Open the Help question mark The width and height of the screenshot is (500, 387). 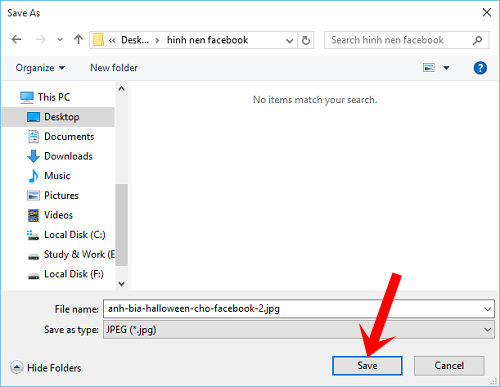click(x=480, y=68)
